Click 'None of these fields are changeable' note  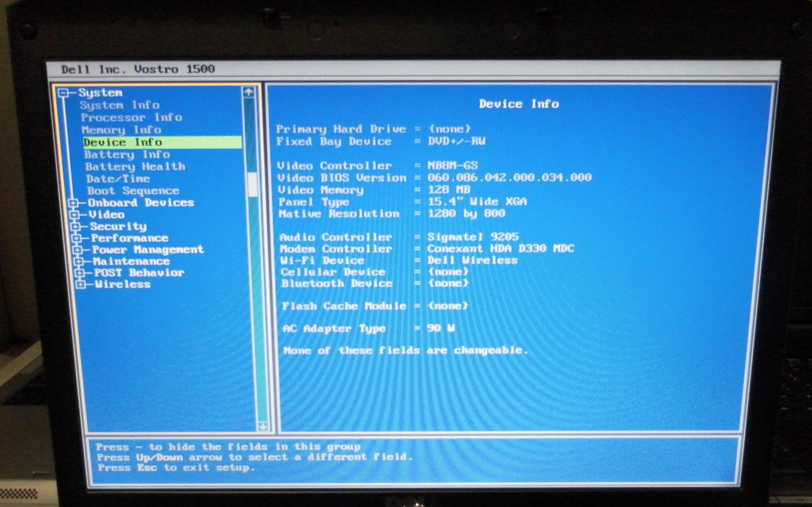pos(406,350)
